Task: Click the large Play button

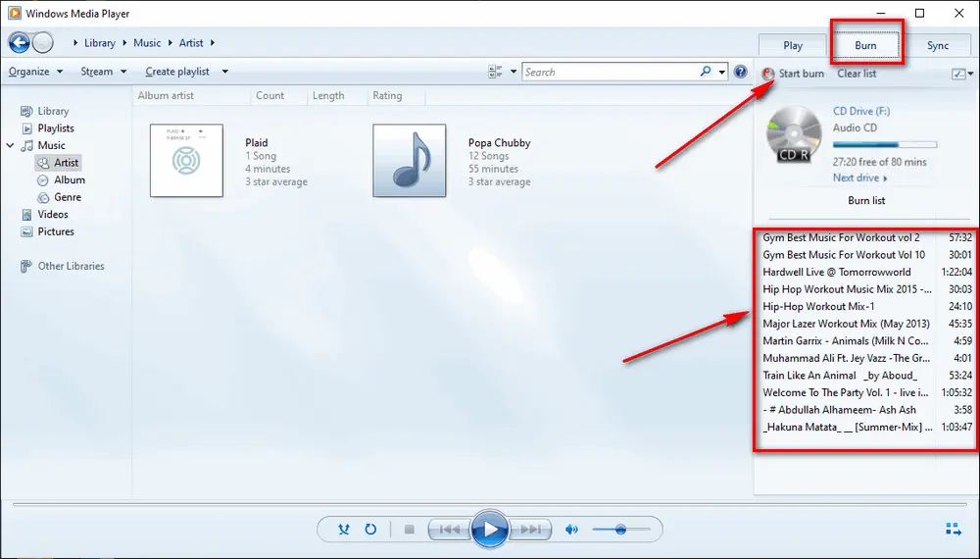Action: click(489, 530)
